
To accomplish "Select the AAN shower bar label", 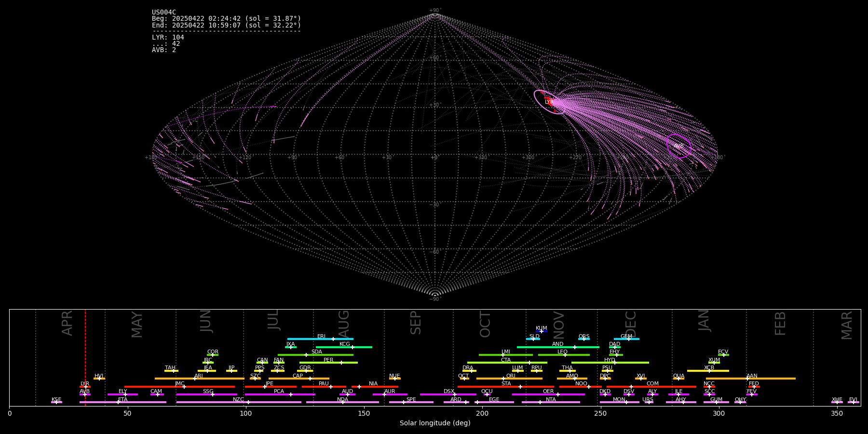I will pyautogui.click(x=752, y=376).
